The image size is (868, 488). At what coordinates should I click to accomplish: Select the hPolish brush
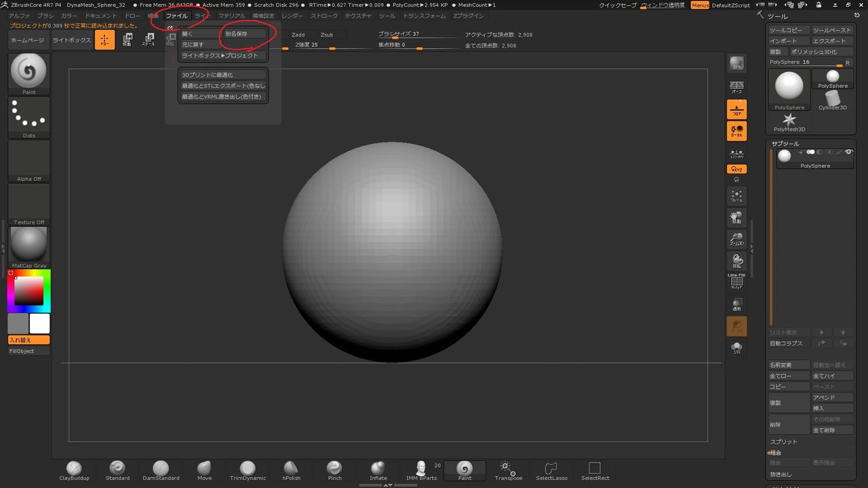point(291,471)
